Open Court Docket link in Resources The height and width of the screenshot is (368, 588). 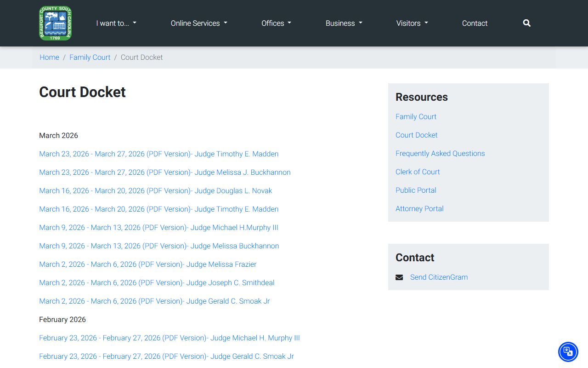pos(417,135)
